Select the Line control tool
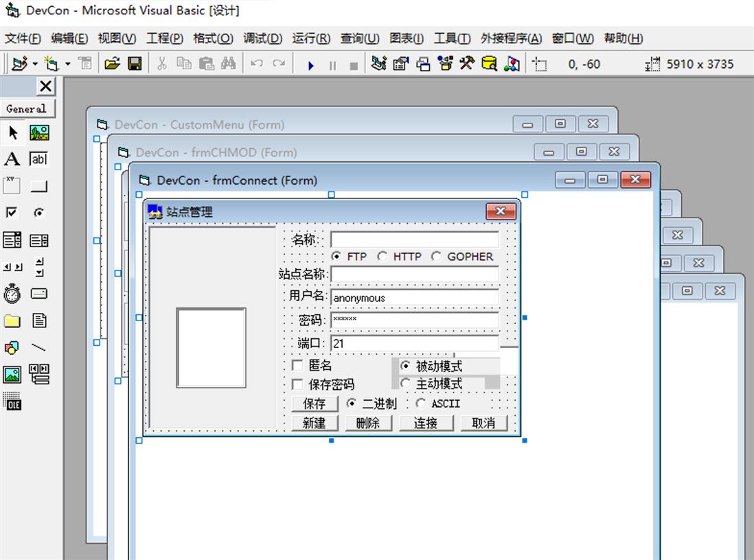This screenshot has height=560, width=754. (x=39, y=347)
